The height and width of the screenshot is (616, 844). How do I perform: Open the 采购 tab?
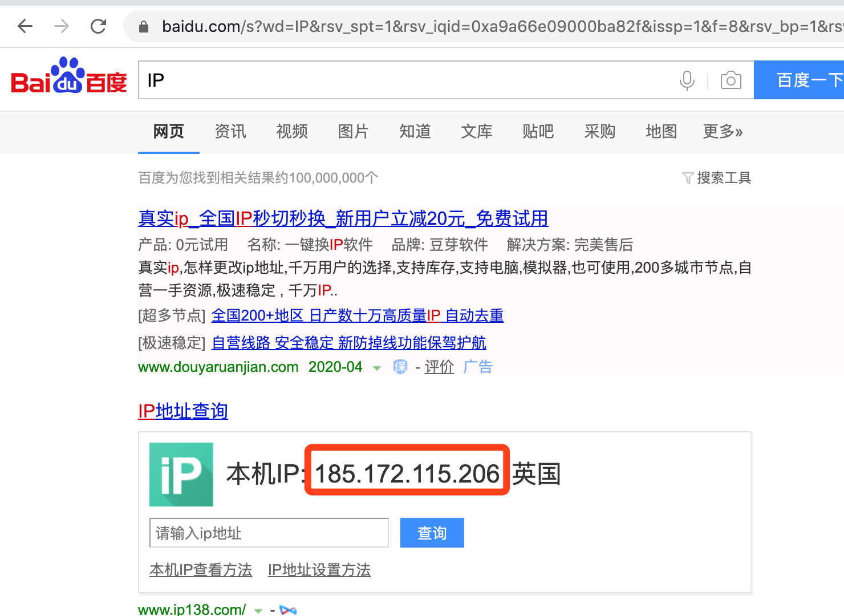tap(600, 132)
